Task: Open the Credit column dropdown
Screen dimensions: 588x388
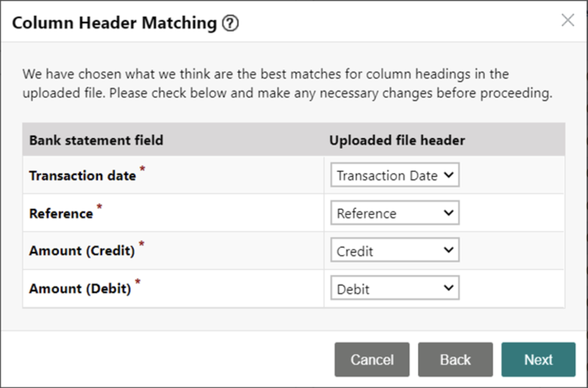Action: coord(395,250)
